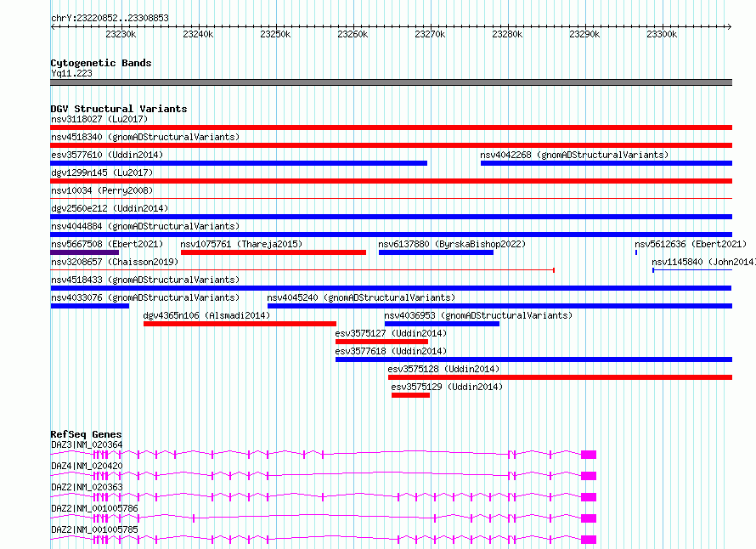Select the esv3575127 (Uddin2014) red bar
This screenshot has height=549, width=756.
381,342
